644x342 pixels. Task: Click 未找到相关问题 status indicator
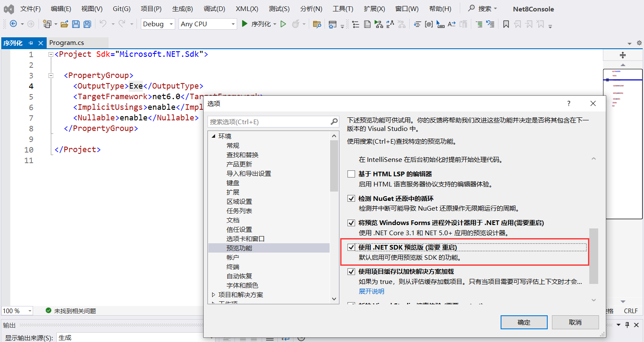point(71,311)
